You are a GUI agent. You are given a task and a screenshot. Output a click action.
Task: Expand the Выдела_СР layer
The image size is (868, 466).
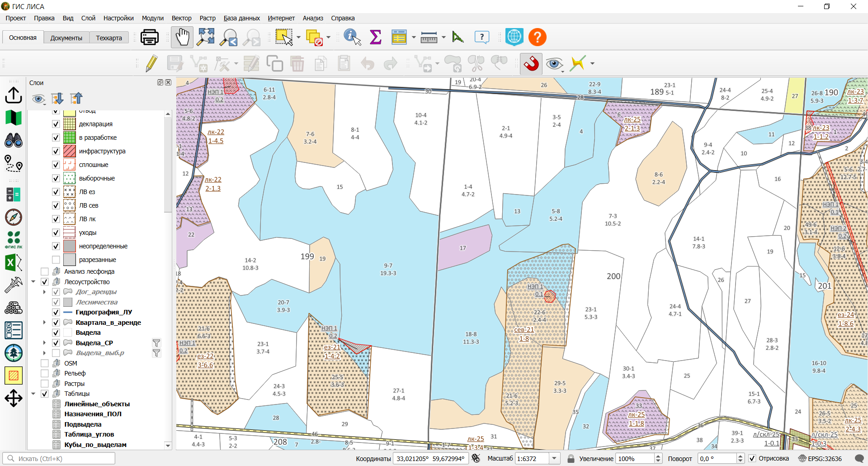[x=44, y=343]
